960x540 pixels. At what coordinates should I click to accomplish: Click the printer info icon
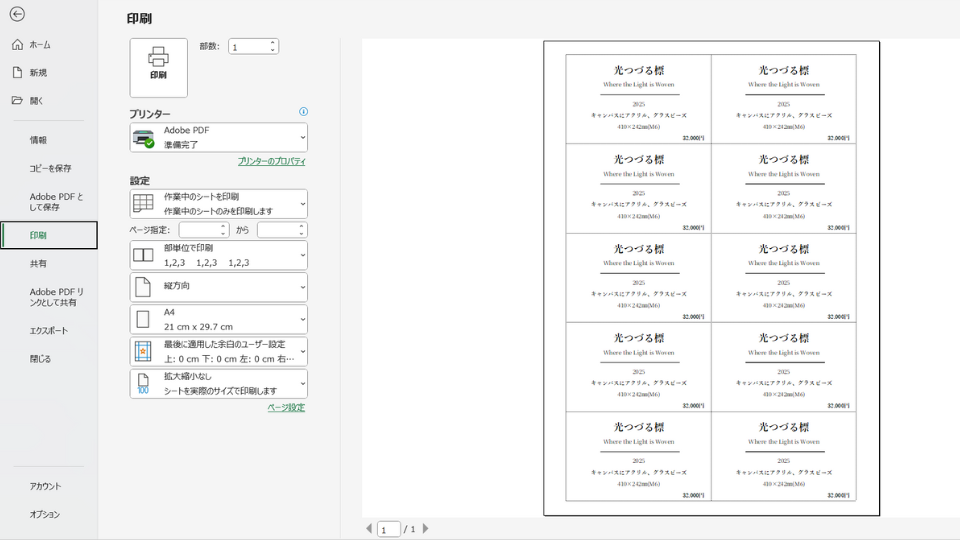click(303, 112)
